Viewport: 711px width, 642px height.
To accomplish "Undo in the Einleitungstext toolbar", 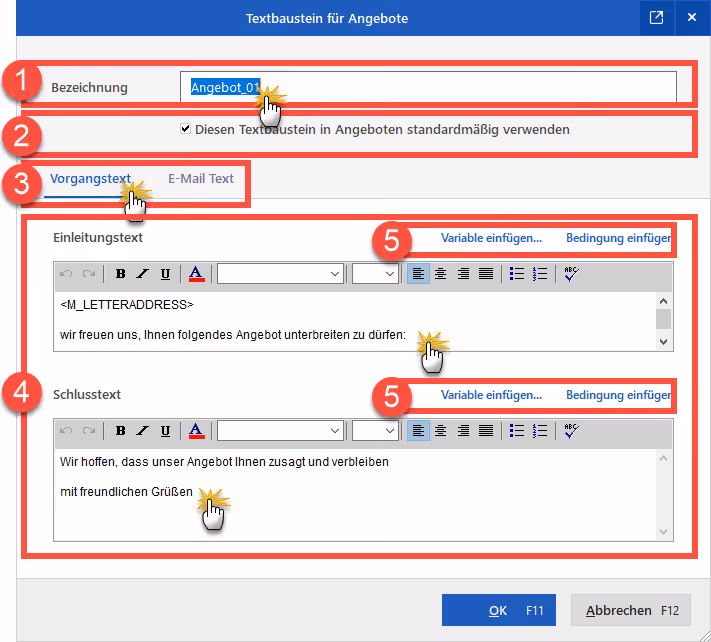I will (x=66, y=274).
